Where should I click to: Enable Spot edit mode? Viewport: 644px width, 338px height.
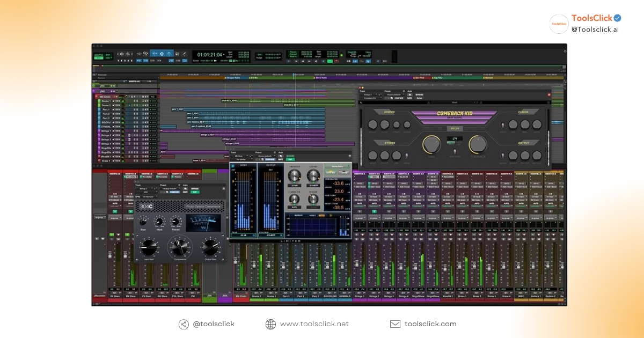(x=108, y=55)
